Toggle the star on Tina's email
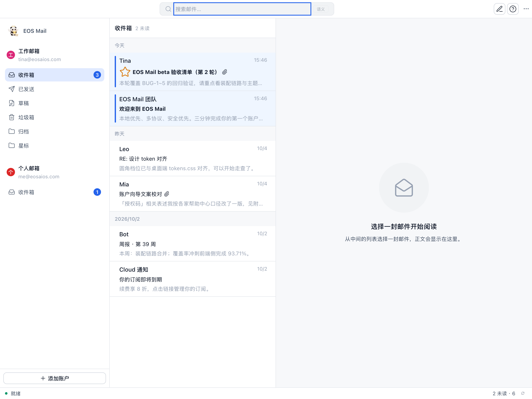Screen dimensions: 532x399 pyautogui.click(x=125, y=72)
